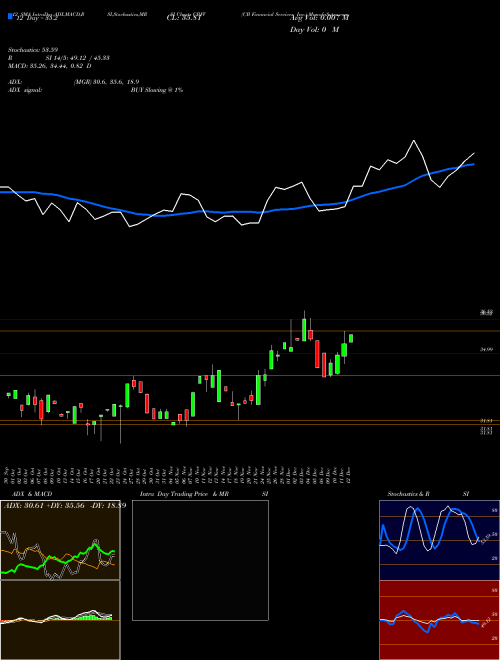Viewport: 500px width, 660px height.
Task: Click the '(MGR) 30.6, 35.6, 18.9' ADX values
Action: (106, 82)
